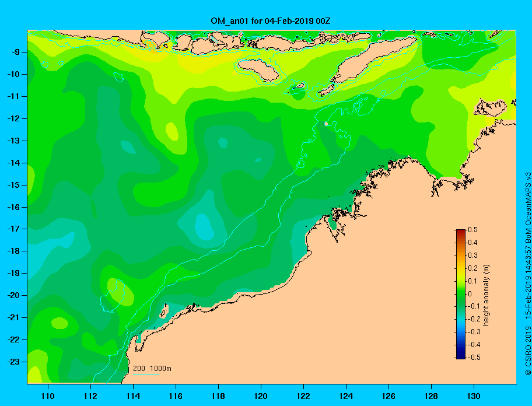This screenshot has height=406, width=532.
Task: Select the "height anomaly (m)" colorbar label
Action: (x=486, y=295)
